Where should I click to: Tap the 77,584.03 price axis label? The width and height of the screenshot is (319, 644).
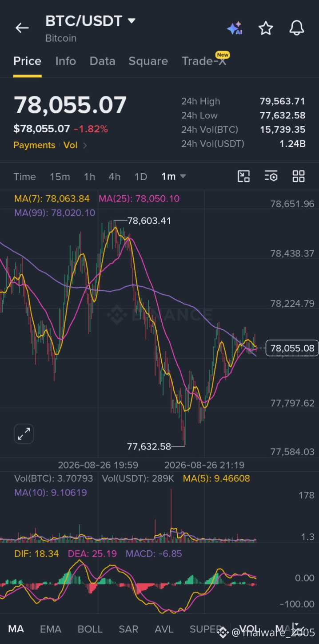coord(292,452)
